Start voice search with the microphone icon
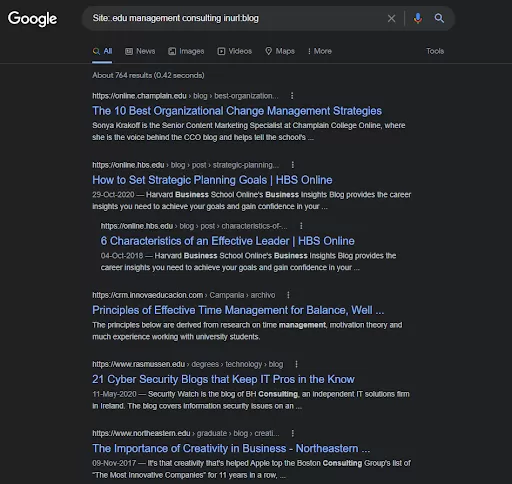512x484 pixels. pyautogui.click(x=417, y=18)
